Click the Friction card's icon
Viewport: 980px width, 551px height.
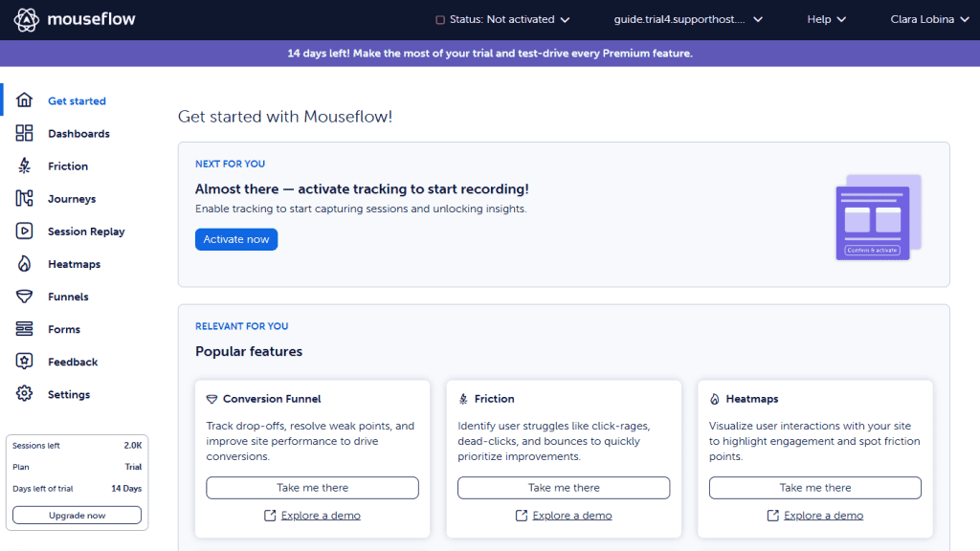(x=463, y=399)
